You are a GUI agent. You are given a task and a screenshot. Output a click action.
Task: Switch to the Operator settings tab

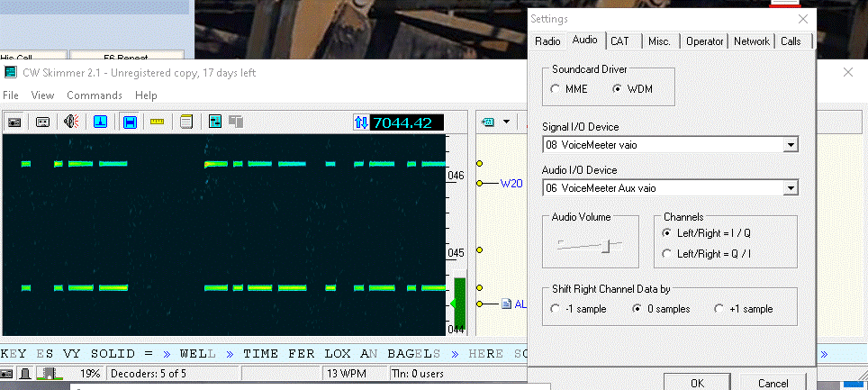(705, 41)
